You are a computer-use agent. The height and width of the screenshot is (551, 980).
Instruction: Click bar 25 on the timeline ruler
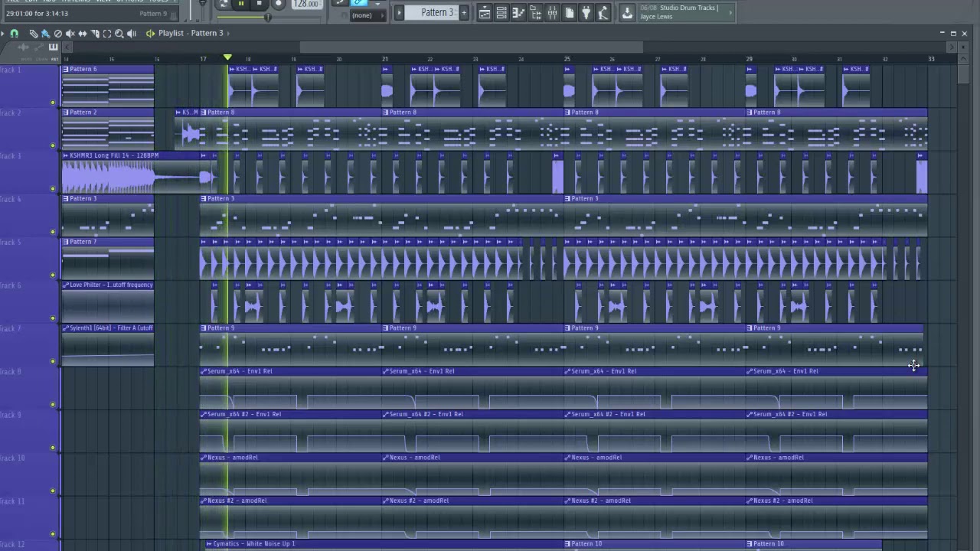click(x=567, y=59)
